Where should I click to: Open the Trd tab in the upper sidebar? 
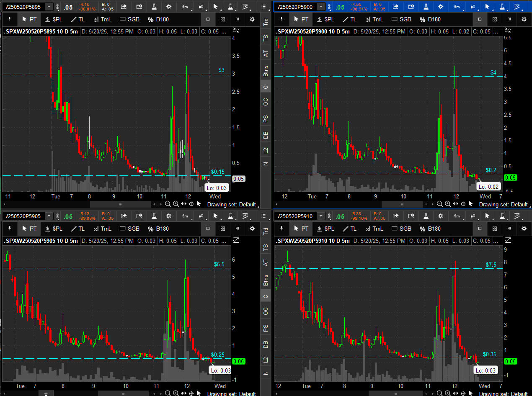coord(266,23)
